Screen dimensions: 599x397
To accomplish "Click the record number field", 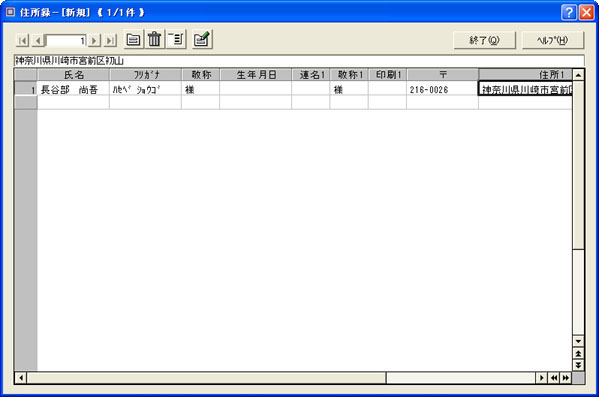I will tap(66, 40).
